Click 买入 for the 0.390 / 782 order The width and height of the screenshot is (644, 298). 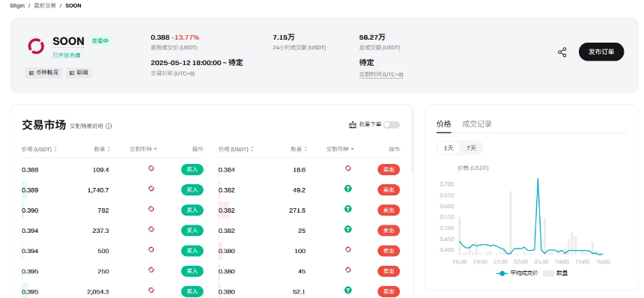pyautogui.click(x=192, y=210)
